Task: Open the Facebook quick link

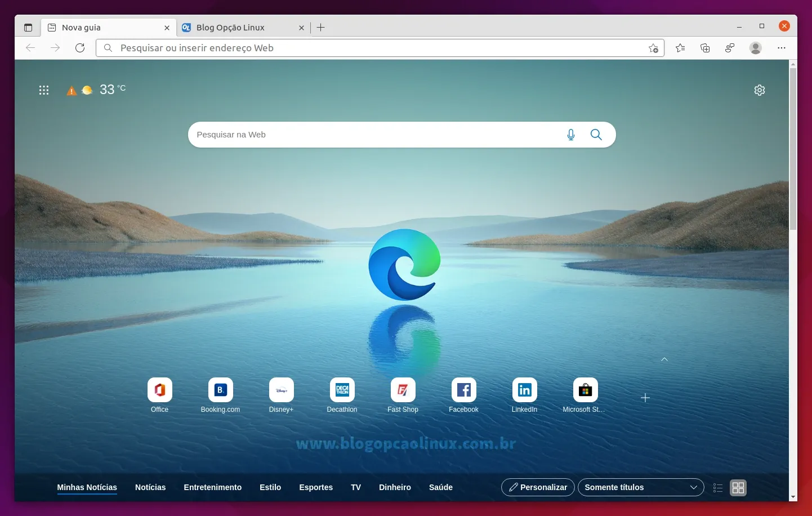Action: coord(464,395)
